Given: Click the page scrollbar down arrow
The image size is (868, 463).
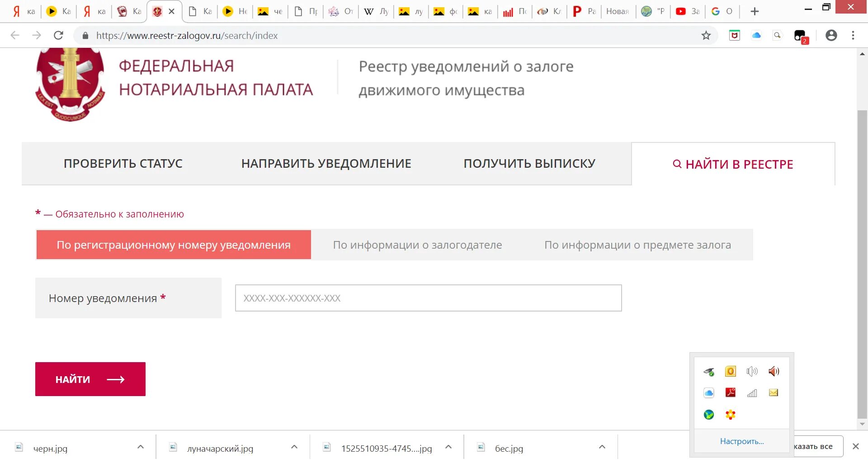Looking at the screenshot, I should click(x=862, y=424).
